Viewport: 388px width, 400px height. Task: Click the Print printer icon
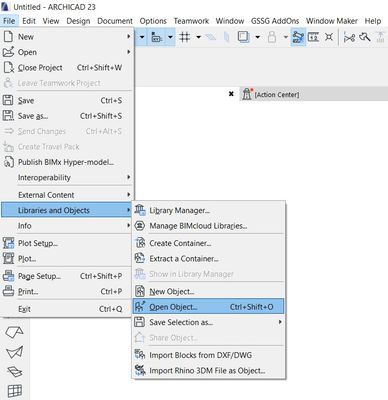click(x=8, y=291)
